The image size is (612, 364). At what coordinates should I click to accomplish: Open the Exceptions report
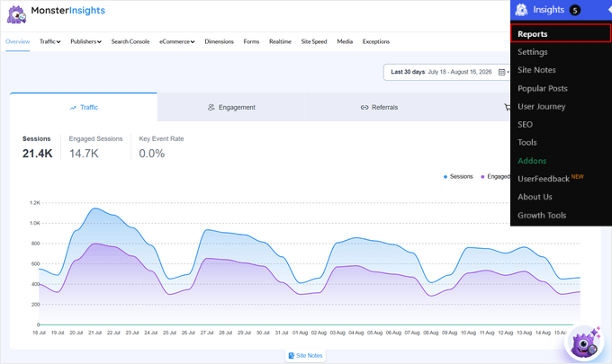[376, 41]
